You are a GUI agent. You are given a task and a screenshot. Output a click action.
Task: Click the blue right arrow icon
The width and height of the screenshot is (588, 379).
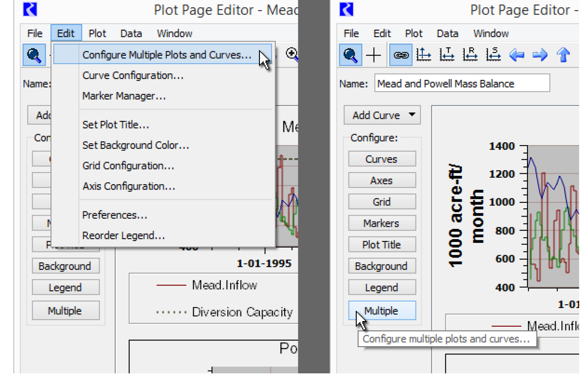(x=540, y=55)
